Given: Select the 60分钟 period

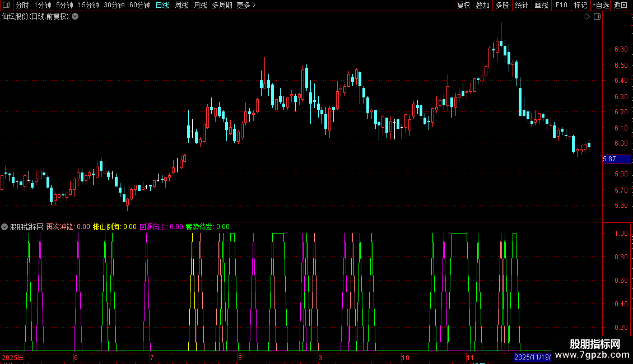Looking at the screenshot, I should 139,5.
